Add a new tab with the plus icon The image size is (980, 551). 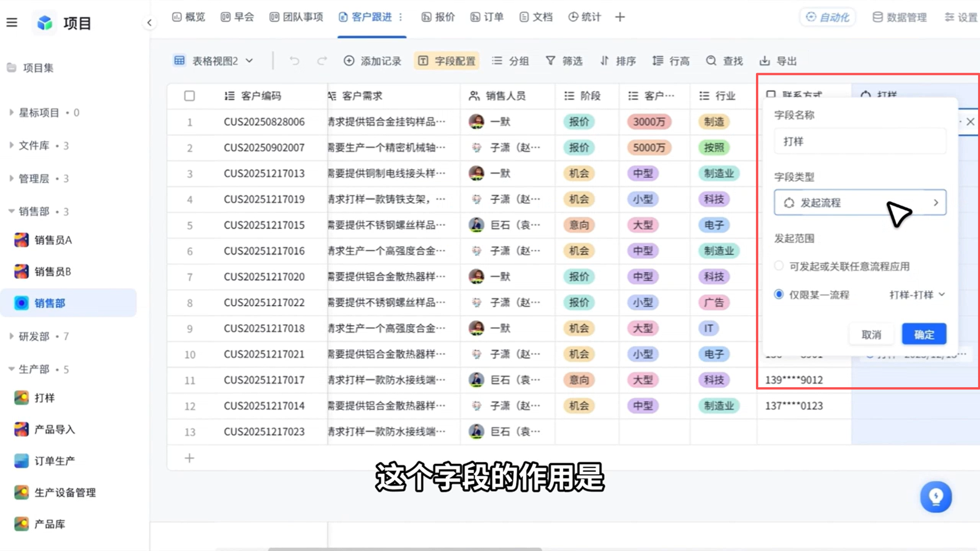[x=620, y=17]
